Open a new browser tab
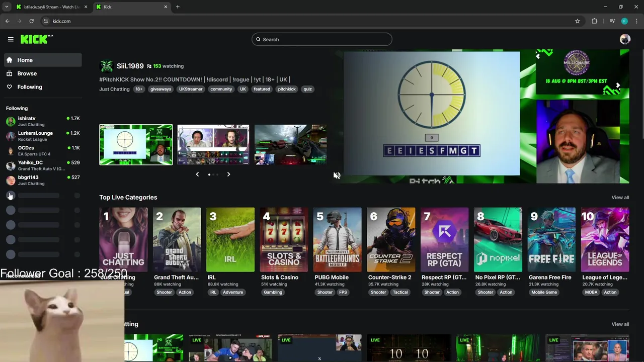The width and height of the screenshot is (644, 362). [x=178, y=7]
